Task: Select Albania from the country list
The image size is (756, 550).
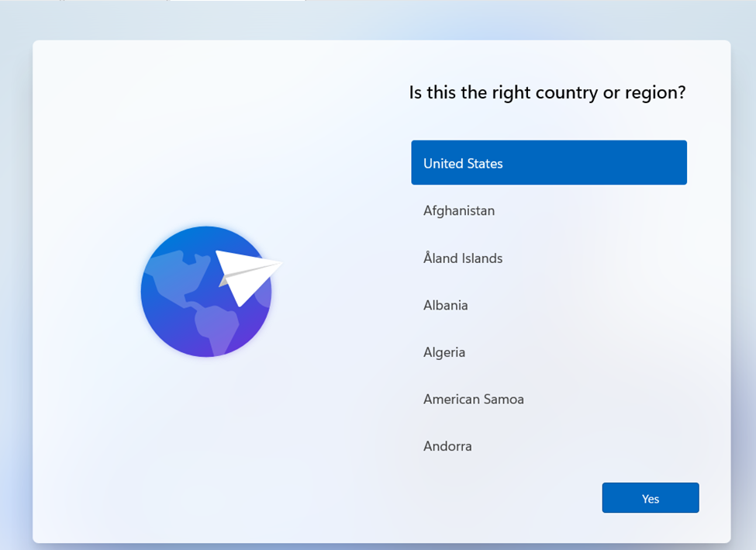Action: pos(446,305)
